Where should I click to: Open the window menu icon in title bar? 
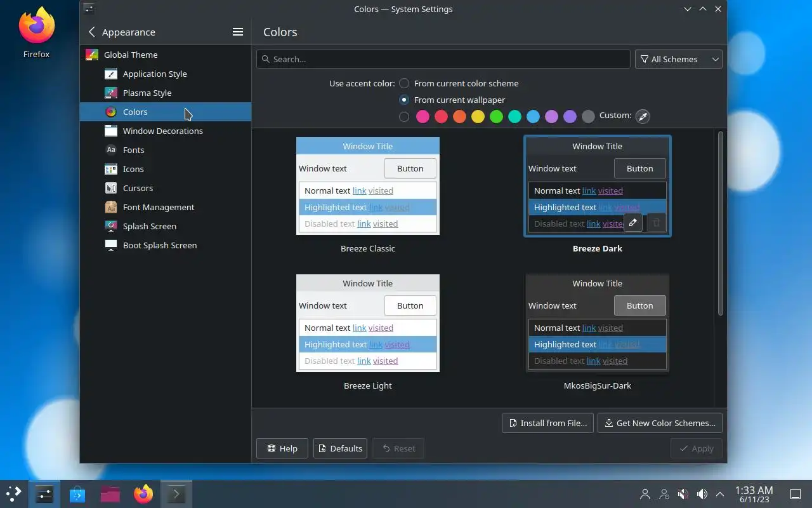(89, 9)
